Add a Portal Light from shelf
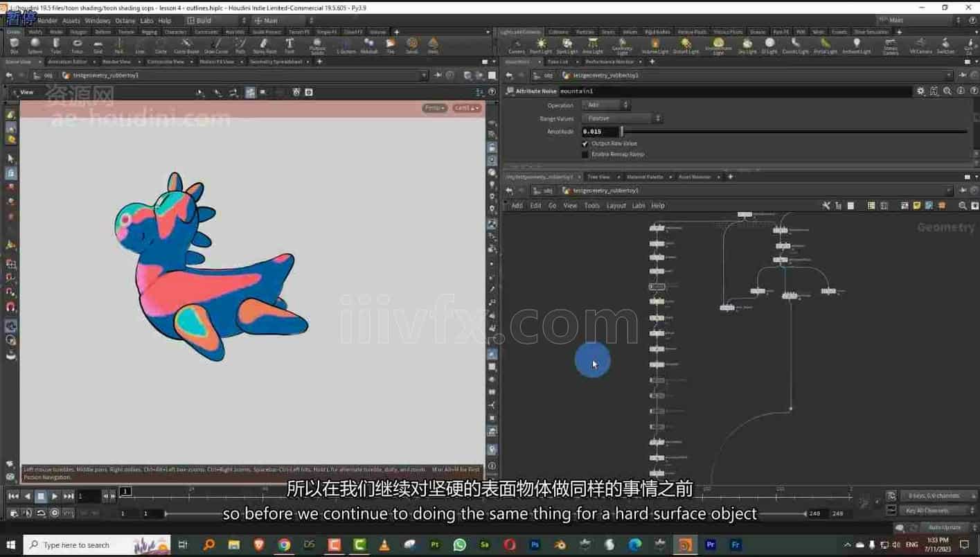 [826, 46]
